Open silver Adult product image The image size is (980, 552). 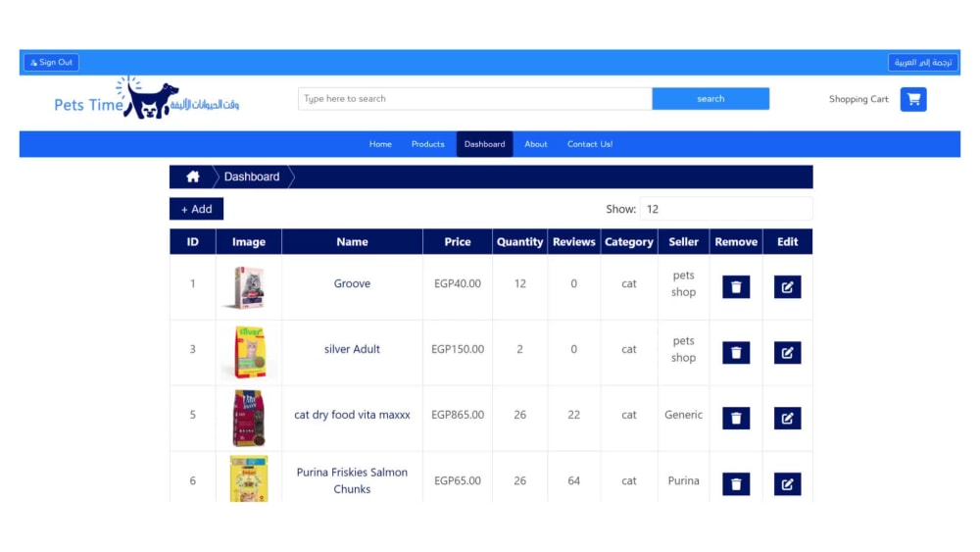[249, 353]
